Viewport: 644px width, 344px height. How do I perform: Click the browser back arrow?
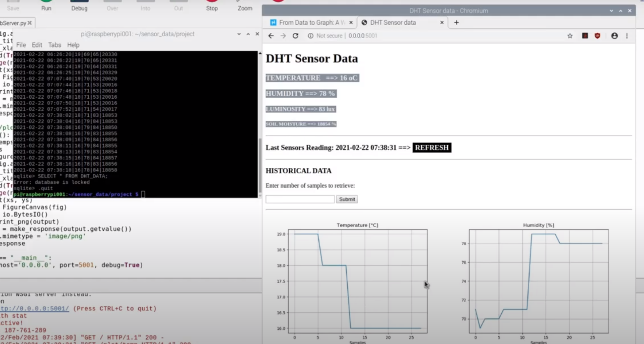(271, 36)
